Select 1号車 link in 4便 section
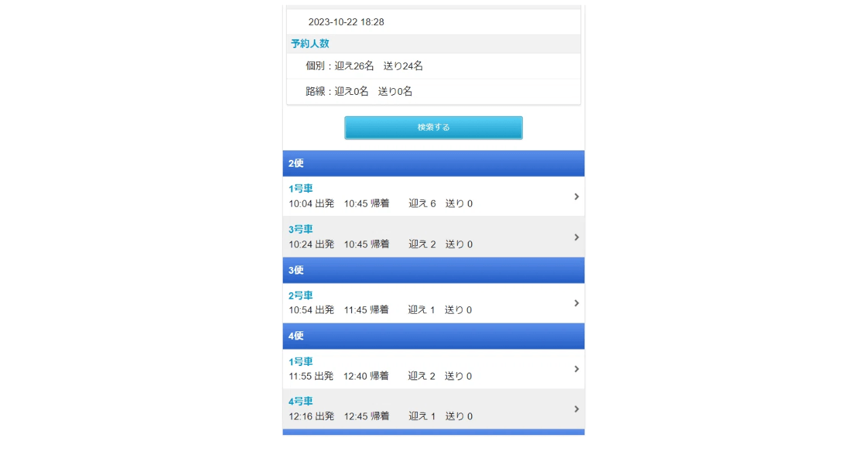The height and width of the screenshot is (454, 868). [300, 362]
